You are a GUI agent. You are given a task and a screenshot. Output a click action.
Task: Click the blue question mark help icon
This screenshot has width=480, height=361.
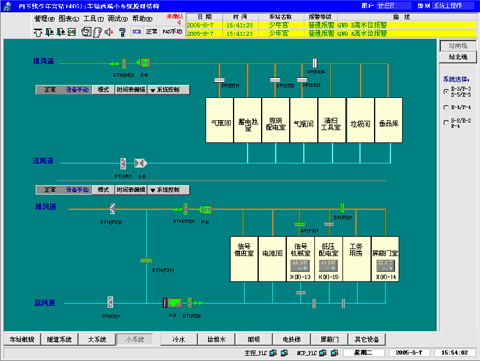tap(122, 32)
